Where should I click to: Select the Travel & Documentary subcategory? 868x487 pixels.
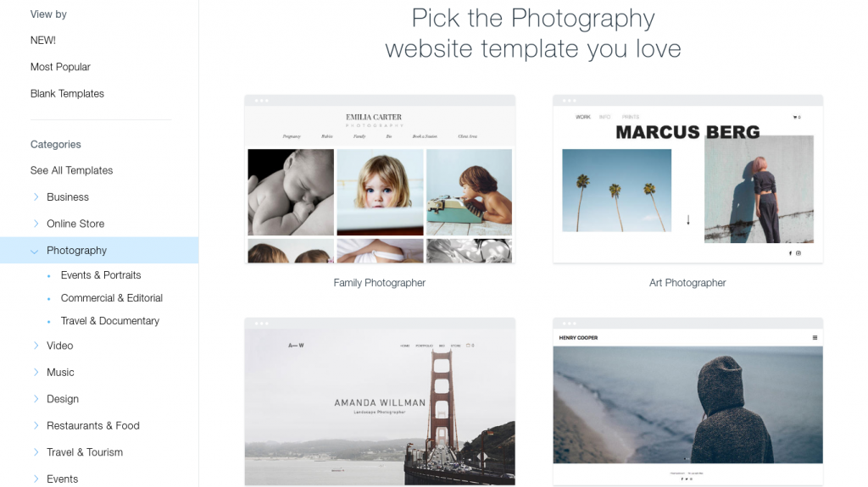tap(110, 321)
